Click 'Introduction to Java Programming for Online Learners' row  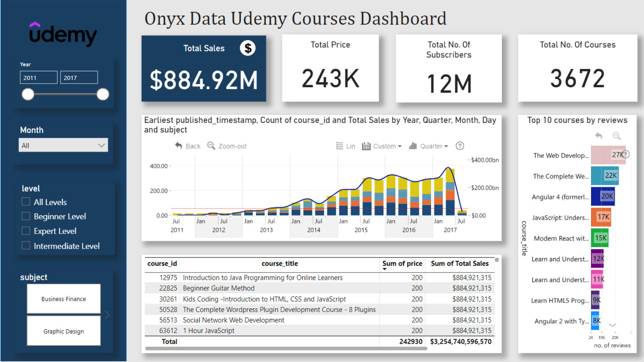pos(319,278)
